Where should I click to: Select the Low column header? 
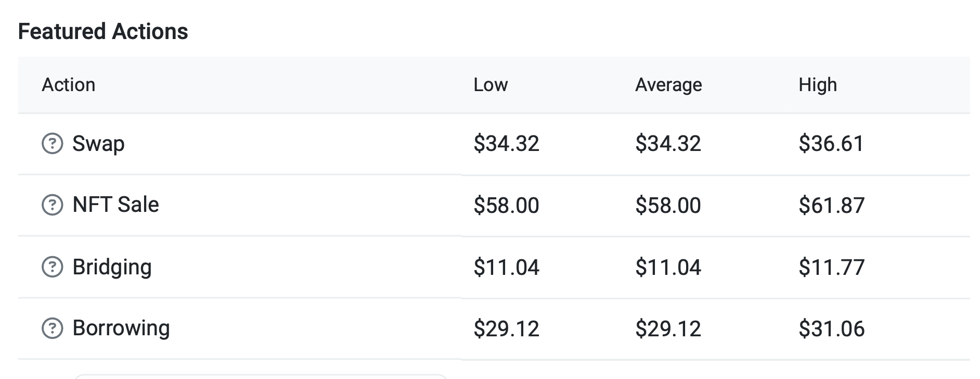(x=491, y=85)
